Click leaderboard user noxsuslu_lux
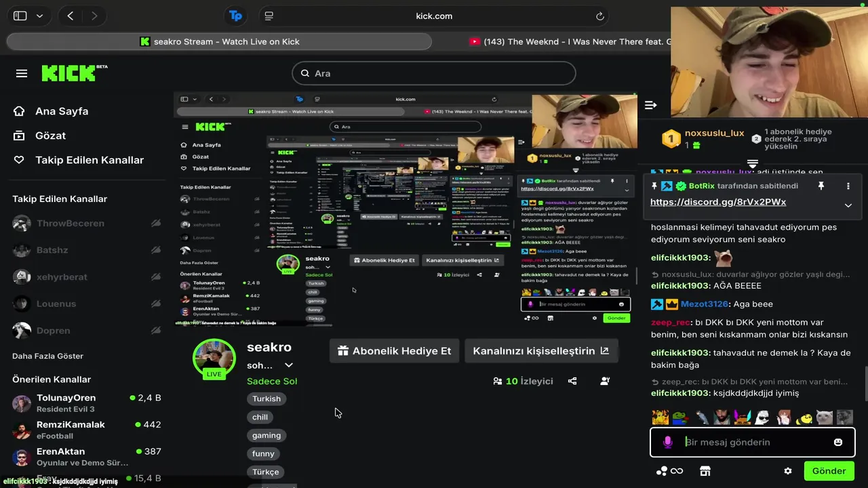The width and height of the screenshot is (868, 488). pos(715,134)
